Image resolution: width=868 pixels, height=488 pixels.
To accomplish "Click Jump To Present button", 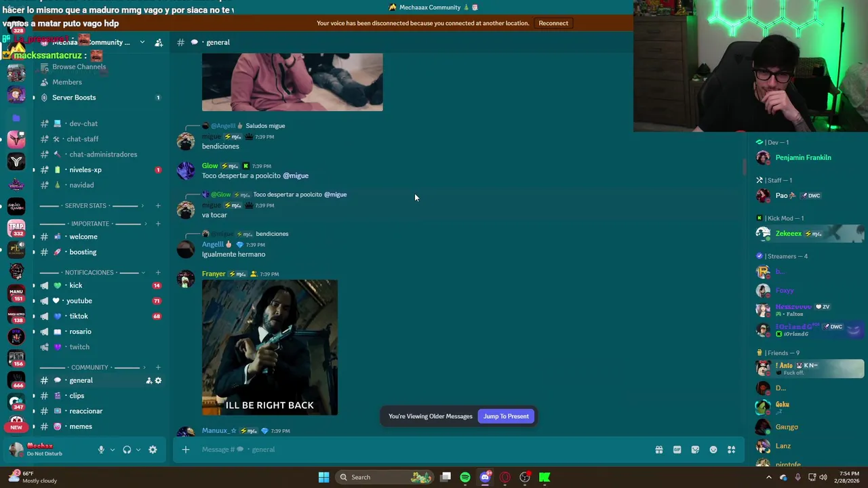I will pyautogui.click(x=506, y=416).
